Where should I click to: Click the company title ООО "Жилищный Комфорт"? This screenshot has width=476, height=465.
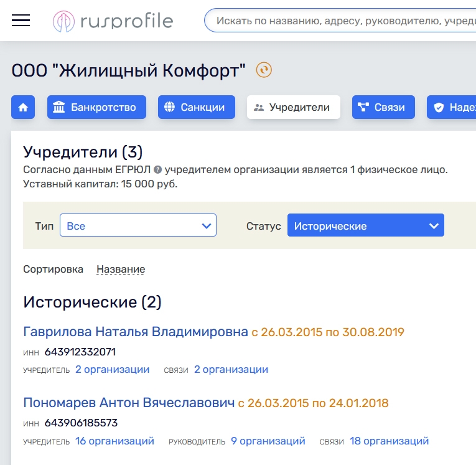(x=128, y=70)
